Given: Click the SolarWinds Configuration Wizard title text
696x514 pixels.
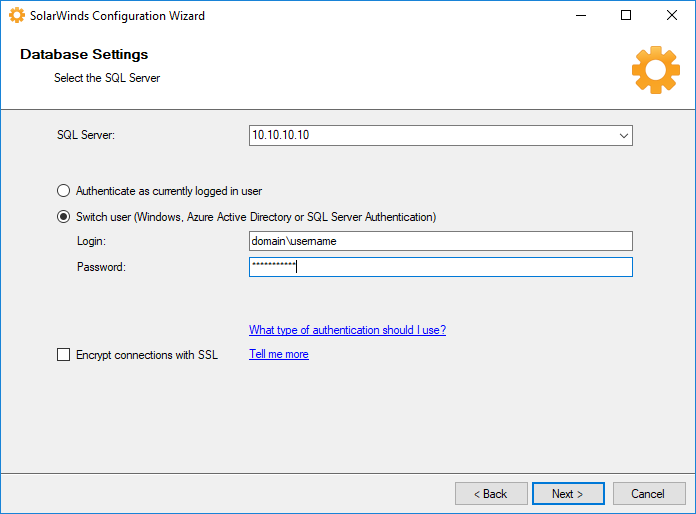Looking at the screenshot, I should point(117,16).
